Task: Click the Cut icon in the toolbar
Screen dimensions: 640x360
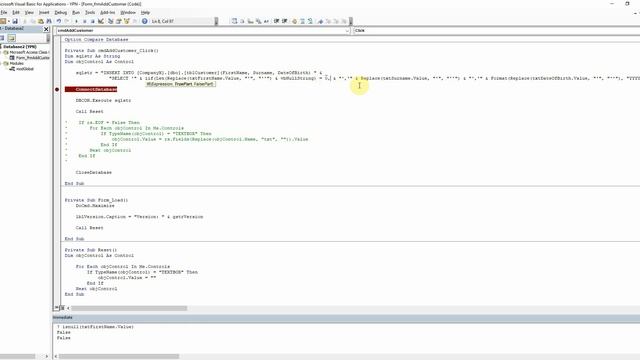Action: [x=24, y=21]
